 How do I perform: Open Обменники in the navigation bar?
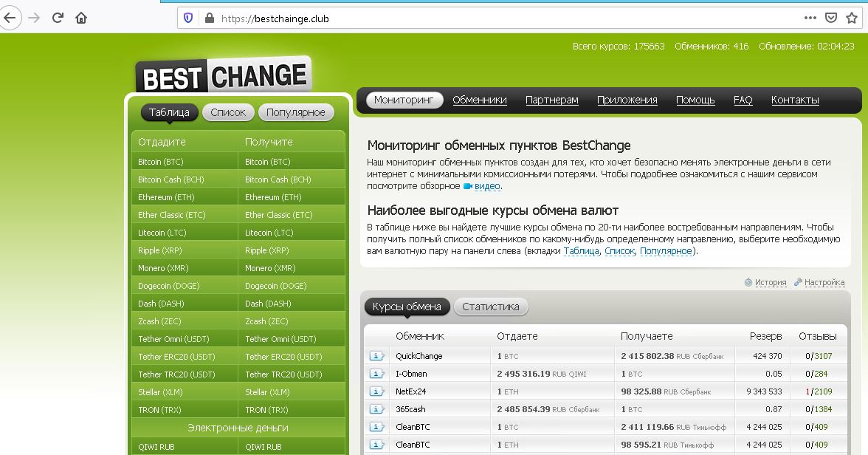click(x=480, y=100)
